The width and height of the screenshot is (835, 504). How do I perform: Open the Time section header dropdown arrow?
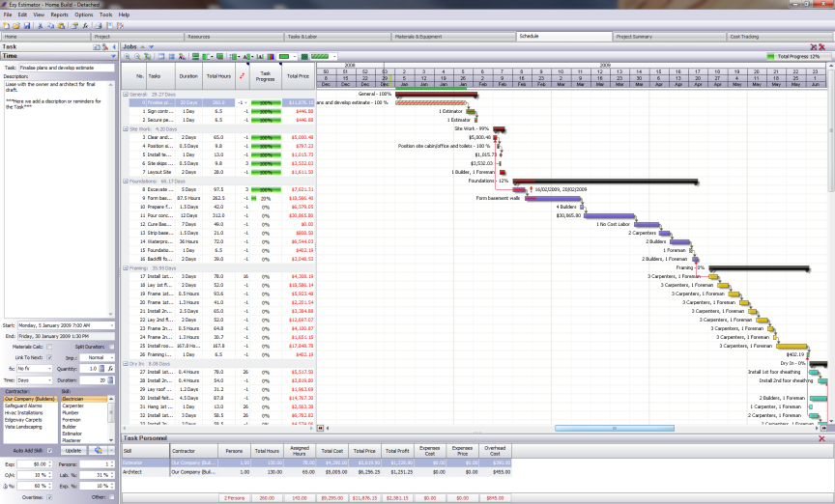click(113, 56)
